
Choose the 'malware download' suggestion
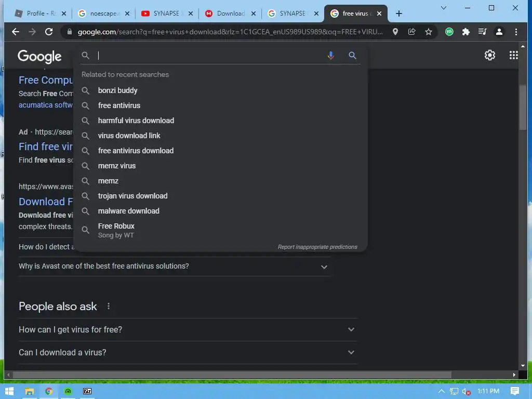(220, 211)
